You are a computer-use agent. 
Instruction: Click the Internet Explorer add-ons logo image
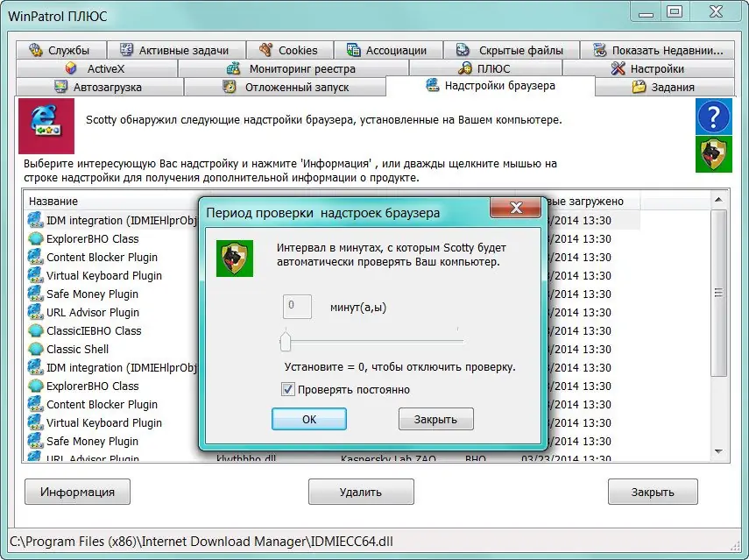pos(46,126)
